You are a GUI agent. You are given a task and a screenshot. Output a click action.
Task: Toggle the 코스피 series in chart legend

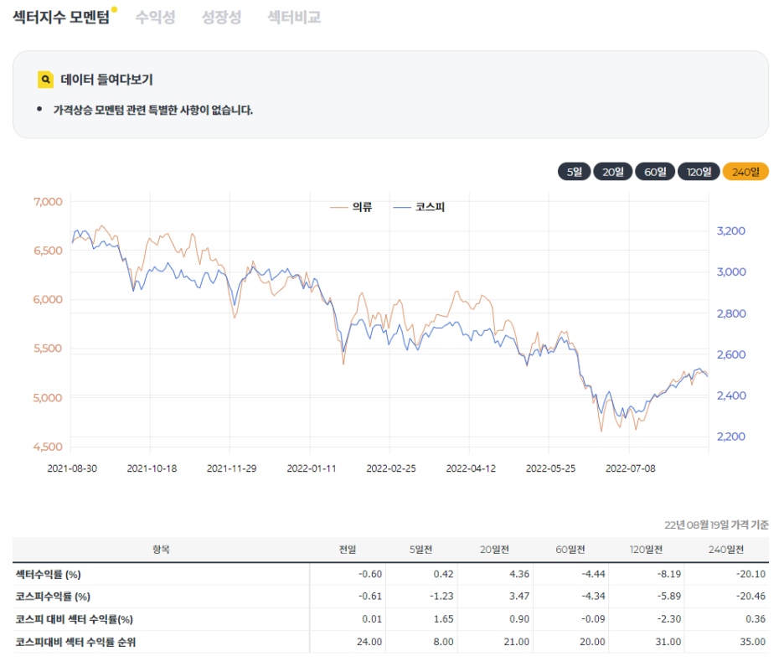(419, 207)
